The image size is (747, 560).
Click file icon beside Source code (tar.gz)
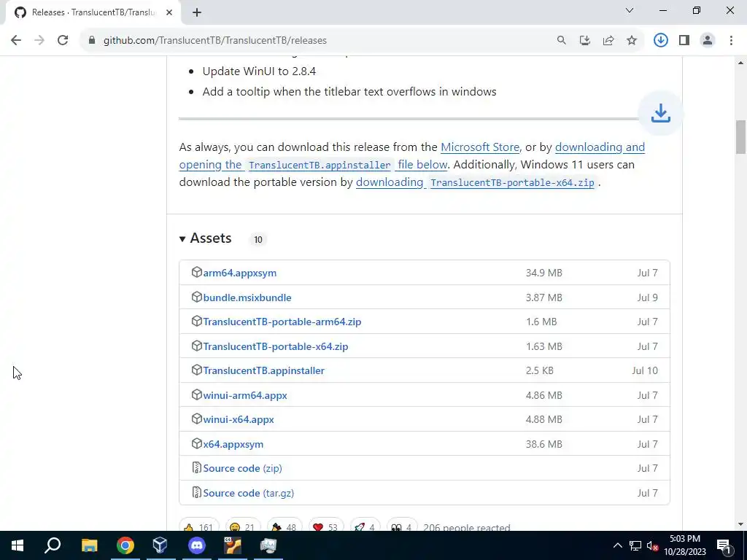(x=196, y=492)
